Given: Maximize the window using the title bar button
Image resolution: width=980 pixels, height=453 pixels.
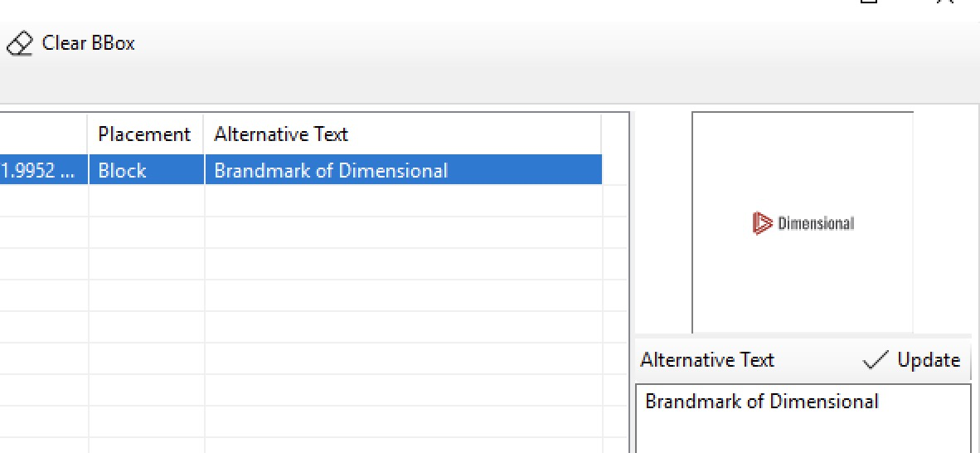Looking at the screenshot, I should (869, 2).
